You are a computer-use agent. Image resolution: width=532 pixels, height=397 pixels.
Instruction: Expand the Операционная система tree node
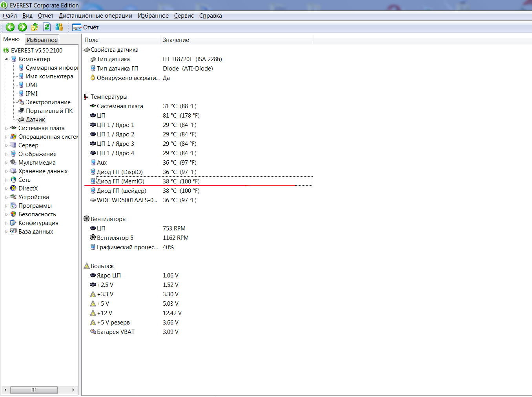point(6,137)
